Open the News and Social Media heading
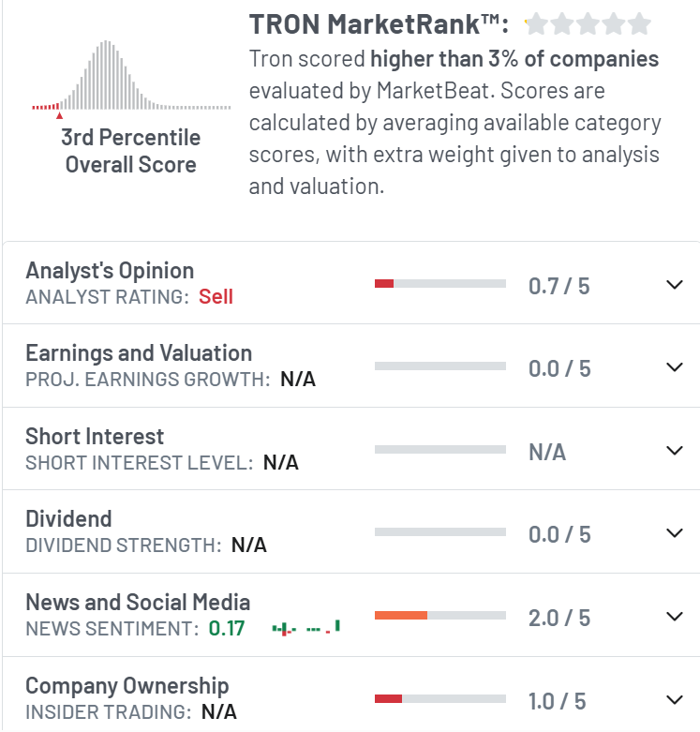 pos(138,603)
